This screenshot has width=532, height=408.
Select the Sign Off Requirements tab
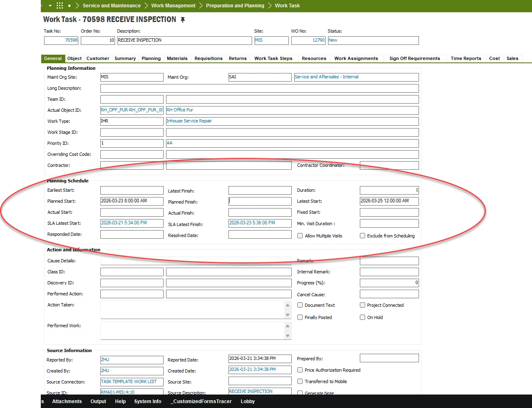415,58
